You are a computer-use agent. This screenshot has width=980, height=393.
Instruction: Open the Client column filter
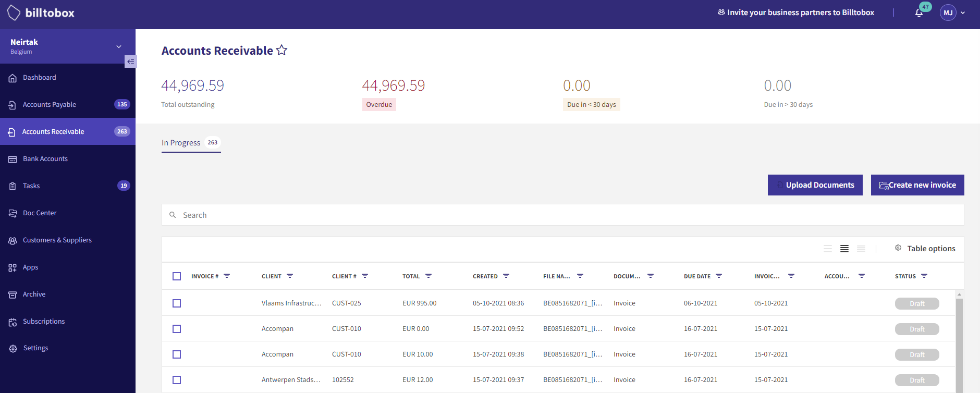point(290,276)
